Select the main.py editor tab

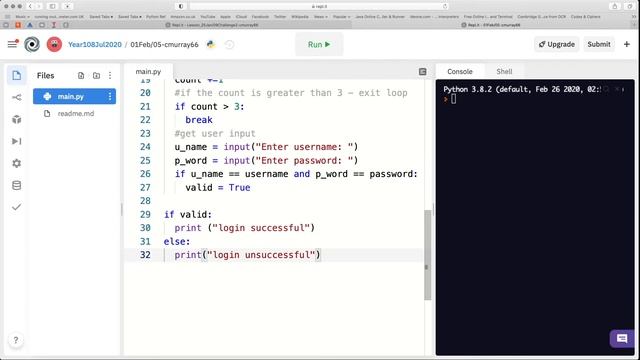pos(148,71)
